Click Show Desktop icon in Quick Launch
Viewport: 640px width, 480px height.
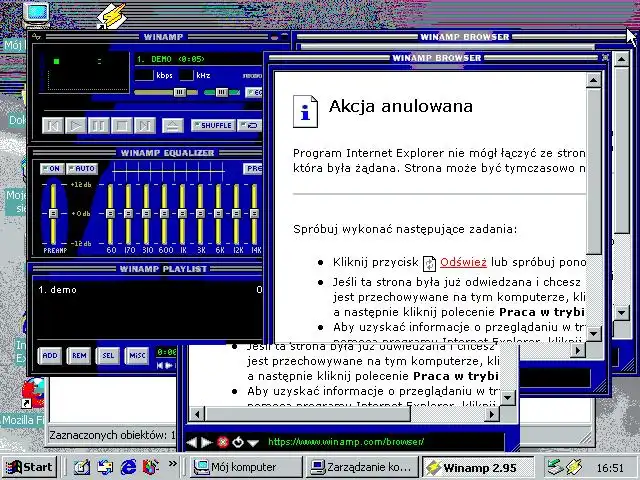tap(82, 467)
